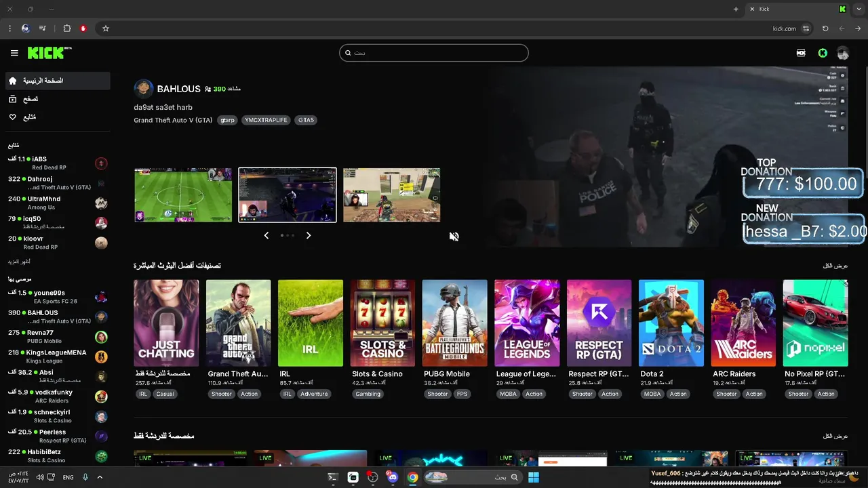Open youne99s recommended channel
Image resolution: width=868 pixels, height=488 pixels.
coord(58,297)
